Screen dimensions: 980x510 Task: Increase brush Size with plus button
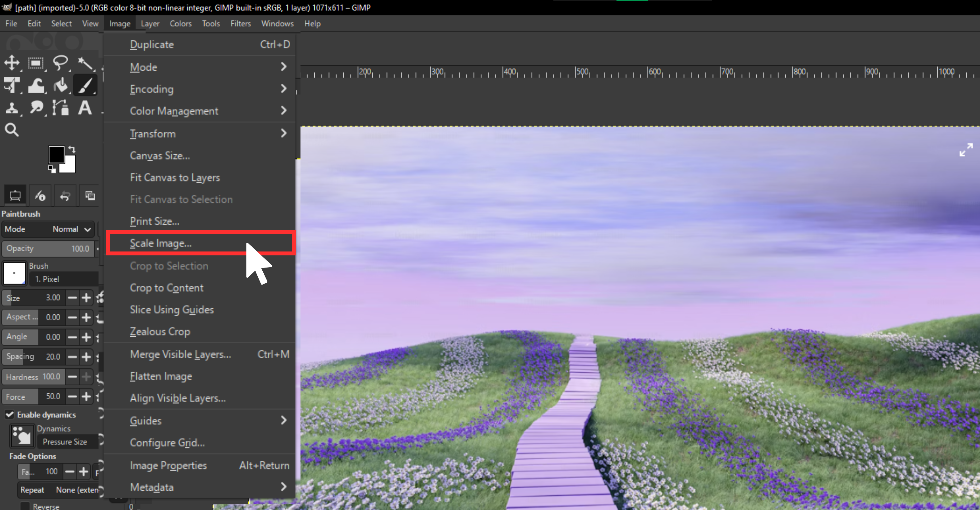[86, 298]
